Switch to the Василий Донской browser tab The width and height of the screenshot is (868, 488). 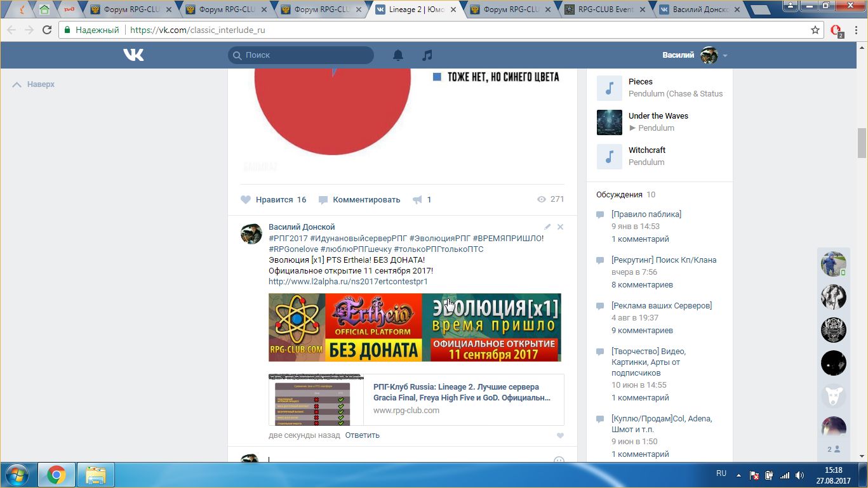tap(700, 10)
